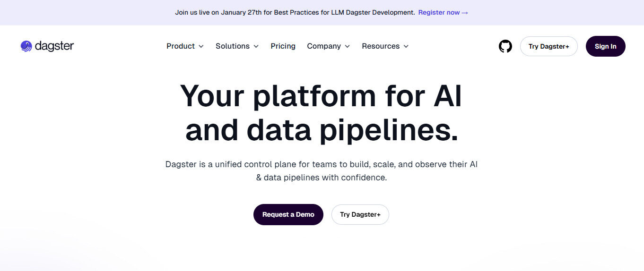This screenshot has width=644, height=271.
Task: Expand the Company dropdown chevron
Action: click(x=347, y=46)
